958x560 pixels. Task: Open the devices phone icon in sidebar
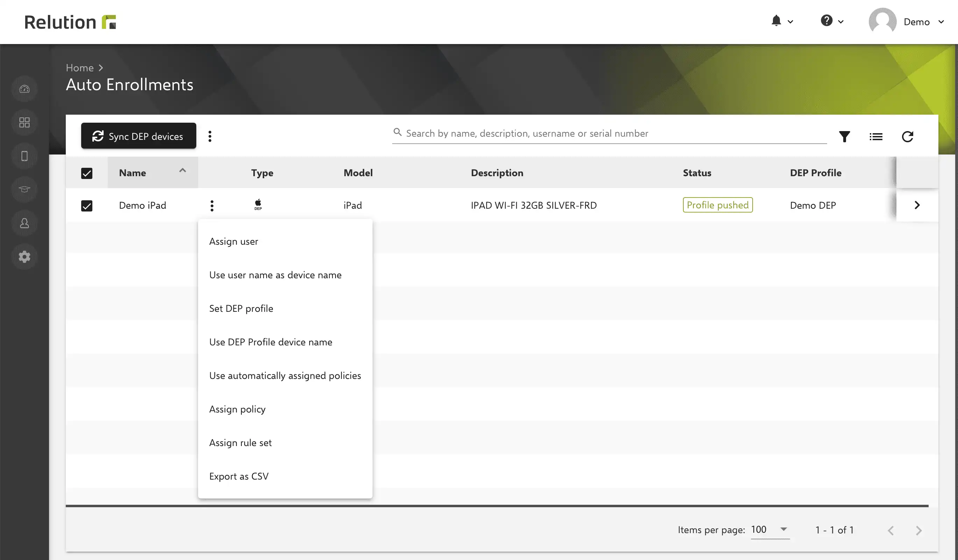point(24,156)
